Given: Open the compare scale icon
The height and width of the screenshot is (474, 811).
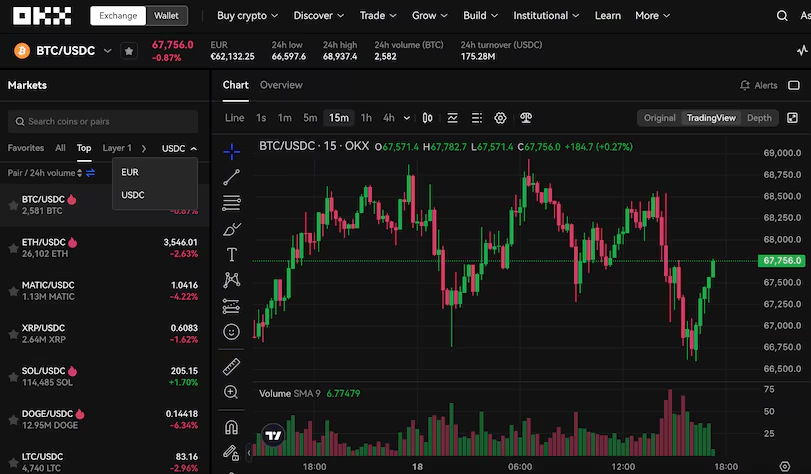Looking at the screenshot, I should 525,118.
